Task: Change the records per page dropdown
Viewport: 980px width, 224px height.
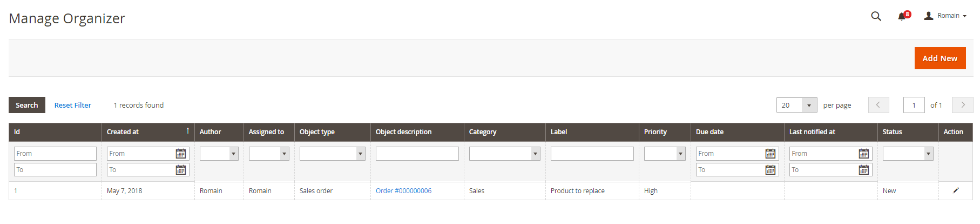Action: click(796, 105)
